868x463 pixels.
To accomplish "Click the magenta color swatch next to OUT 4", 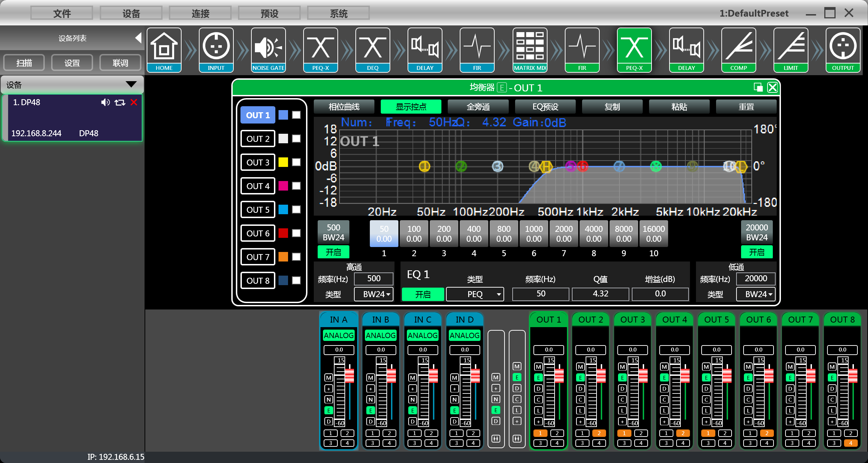I will pos(283,186).
